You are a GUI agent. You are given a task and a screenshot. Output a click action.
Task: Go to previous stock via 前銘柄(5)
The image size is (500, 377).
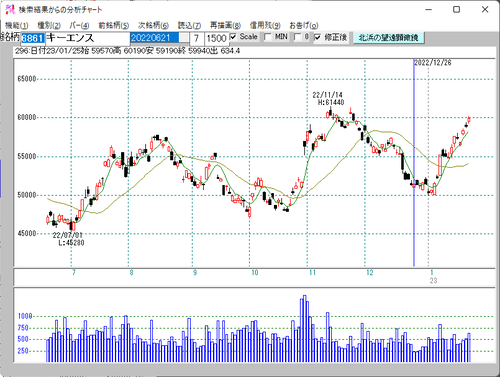[113, 25]
